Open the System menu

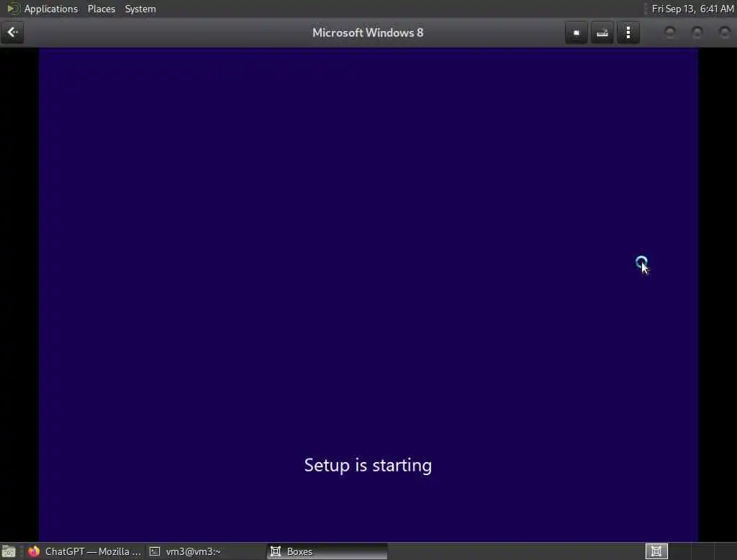click(x=140, y=9)
